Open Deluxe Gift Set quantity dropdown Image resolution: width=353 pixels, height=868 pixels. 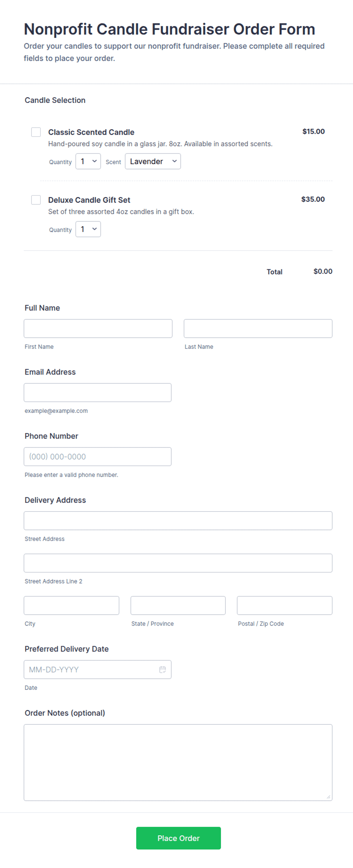point(88,229)
